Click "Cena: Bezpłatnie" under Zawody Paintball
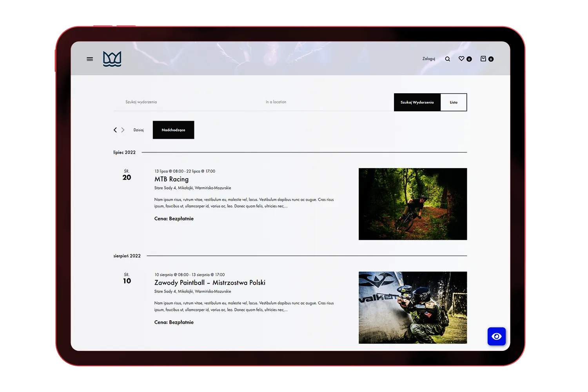The width and height of the screenshot is (588, 392). tap(174, 322)
